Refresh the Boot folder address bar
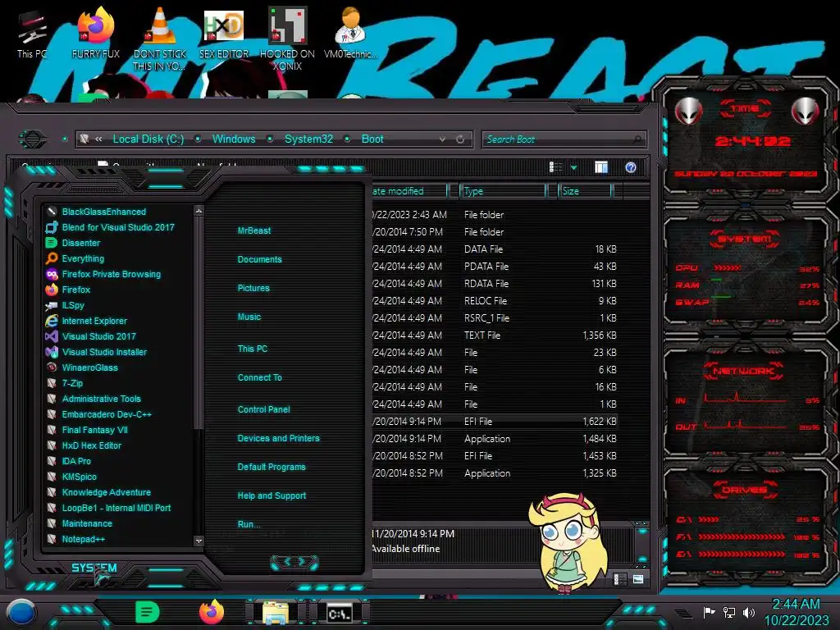 tap(460, 139)
